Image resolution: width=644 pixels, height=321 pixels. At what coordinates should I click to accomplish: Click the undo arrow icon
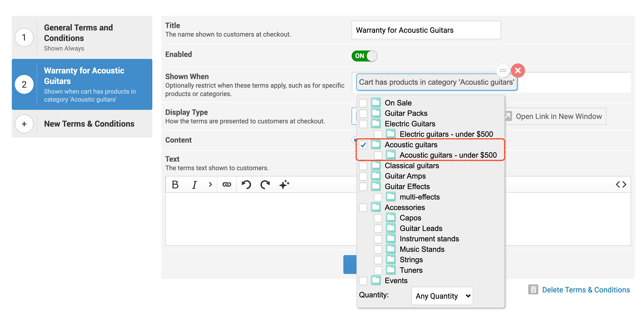coord(246,185)
